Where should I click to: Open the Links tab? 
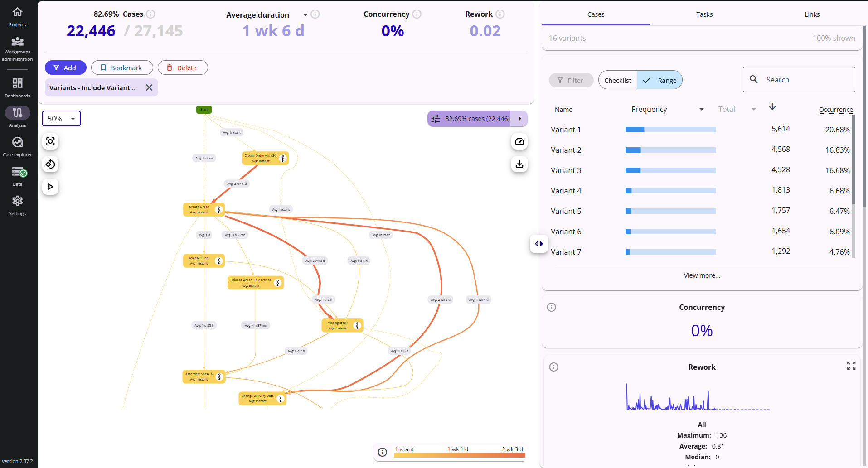click(x=811, y=14)
